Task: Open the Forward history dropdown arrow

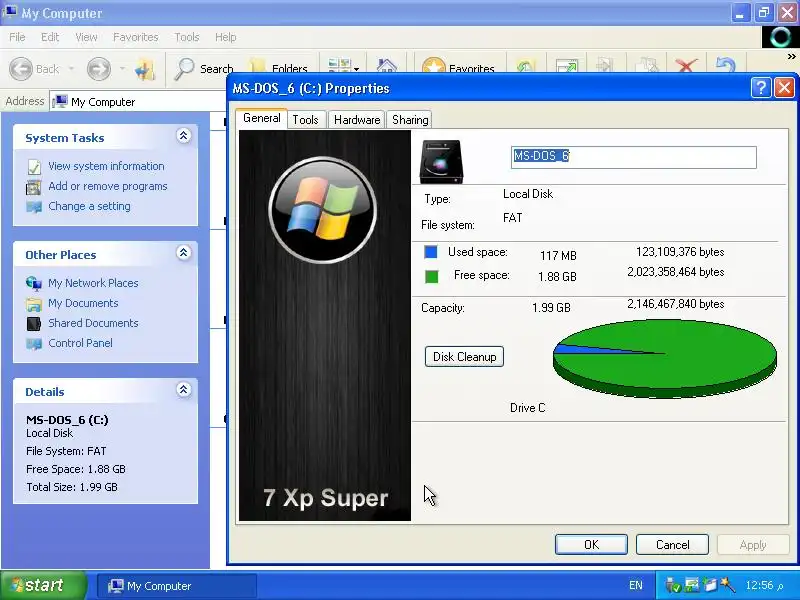Action: coord(122,68)
